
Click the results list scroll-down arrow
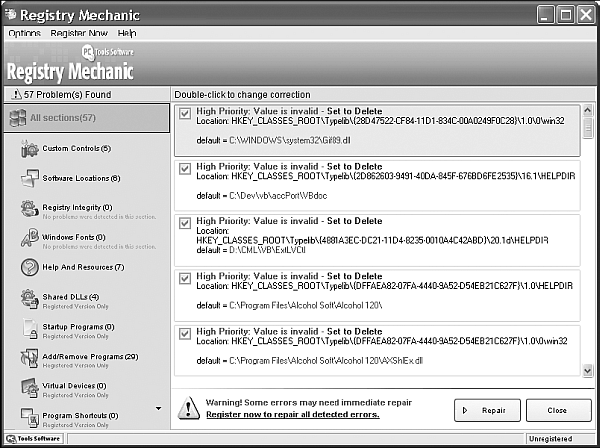(587, 371)
